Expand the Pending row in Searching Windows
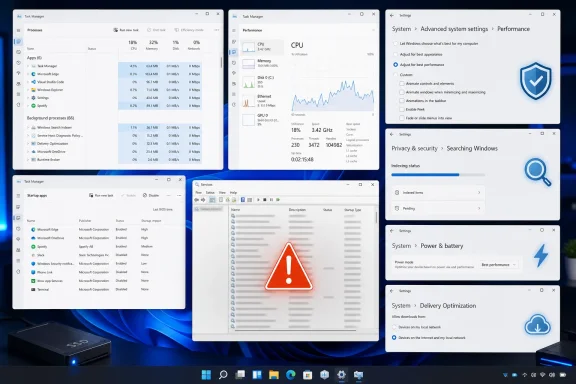576x384 pixels. (x=438, y=208)
